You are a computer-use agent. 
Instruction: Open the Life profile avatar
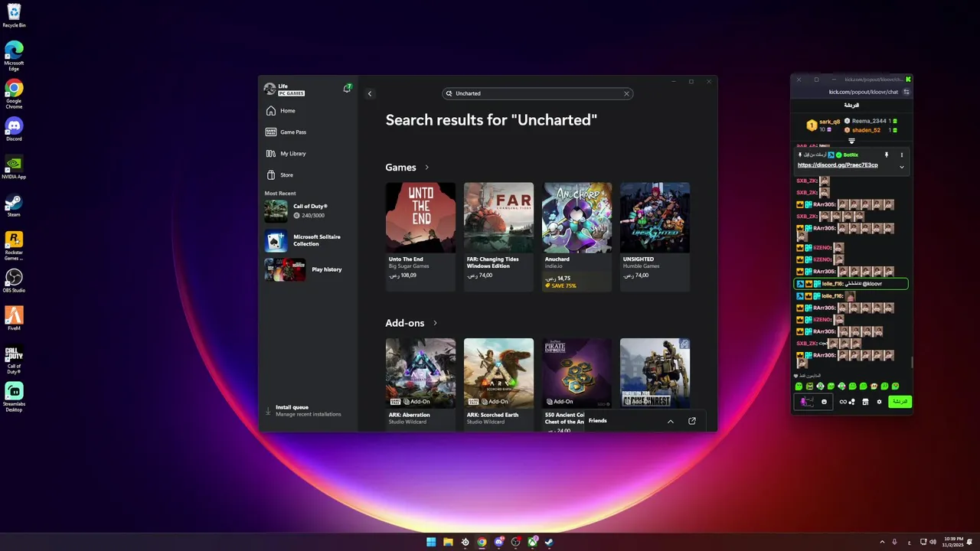tap(269, 89)
